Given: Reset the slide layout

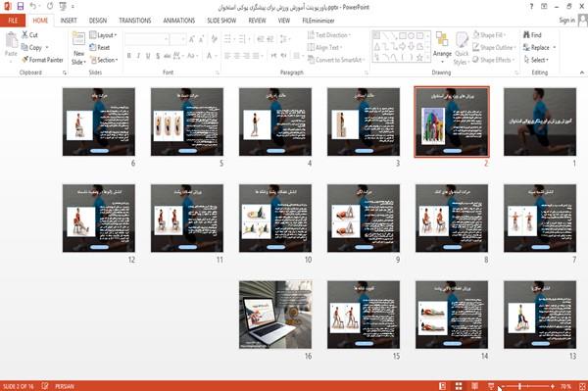Looking at the screenshot, I should coord(100,47).
